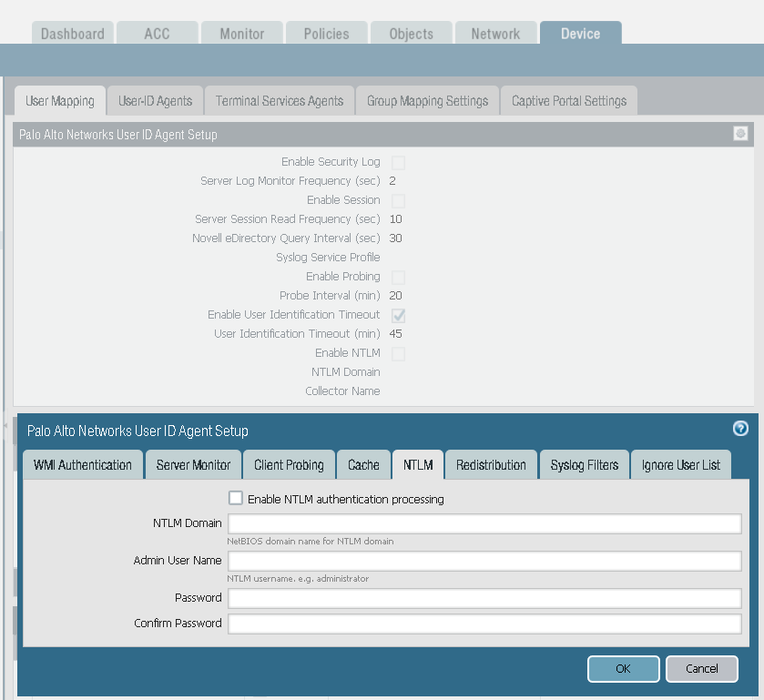The height and width of the screenshot is (700, 764).
Task: Open the Ignore User List tab
Action: click(681, 465)
